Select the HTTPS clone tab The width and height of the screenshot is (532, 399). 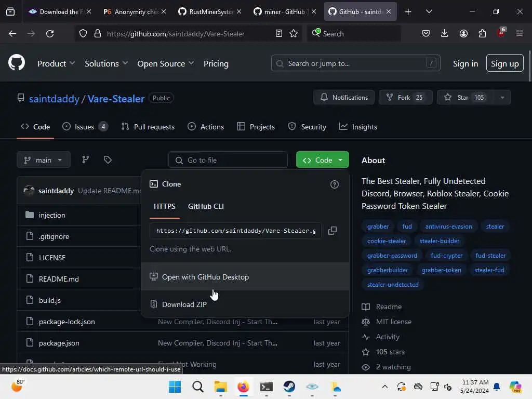coord(165,206)
